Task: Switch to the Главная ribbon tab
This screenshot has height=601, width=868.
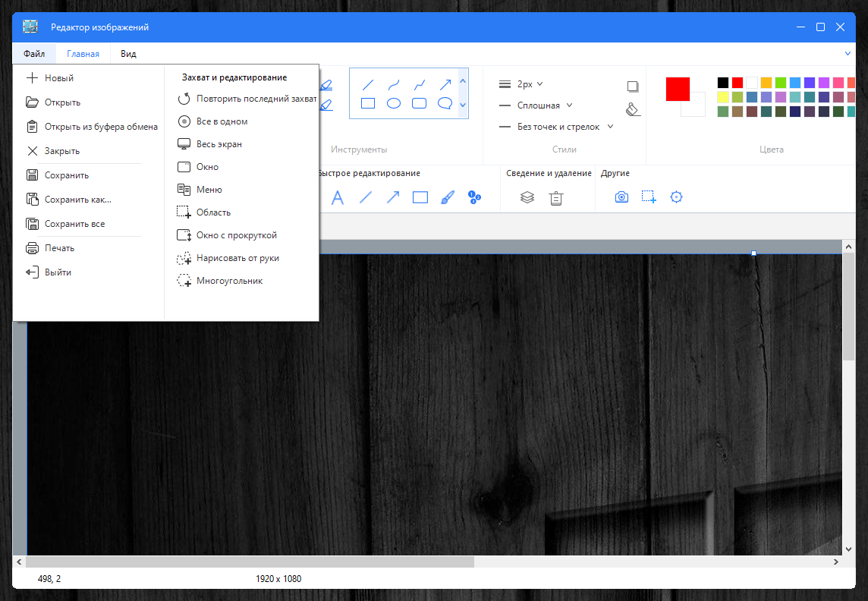Action: pos(83,54)
